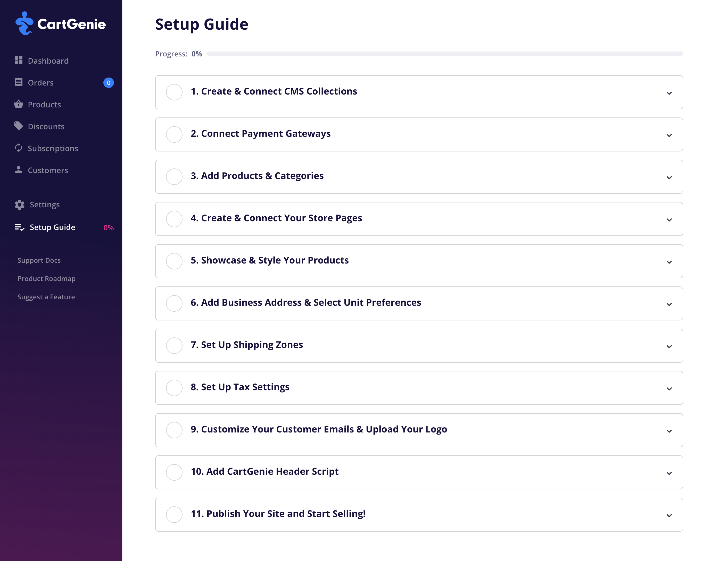The width and height of the screenshot is (728, 561).
Task: Click "11. Publish Your Site and Start Selling!" title
Action: [278, 514]
